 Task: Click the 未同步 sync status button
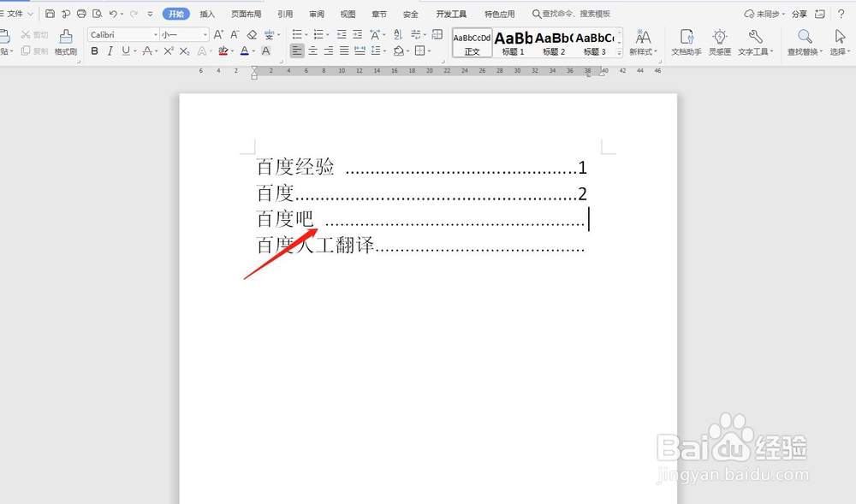[x=764, y=14]
